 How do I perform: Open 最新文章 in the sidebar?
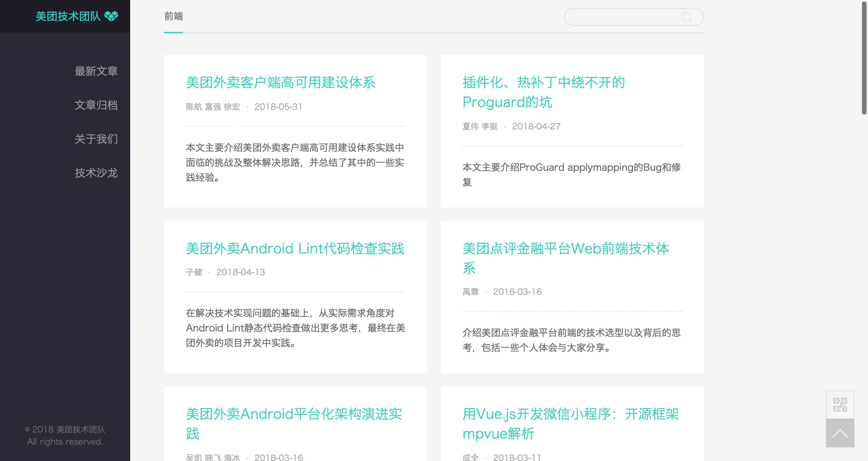click(x=96, y=71)
